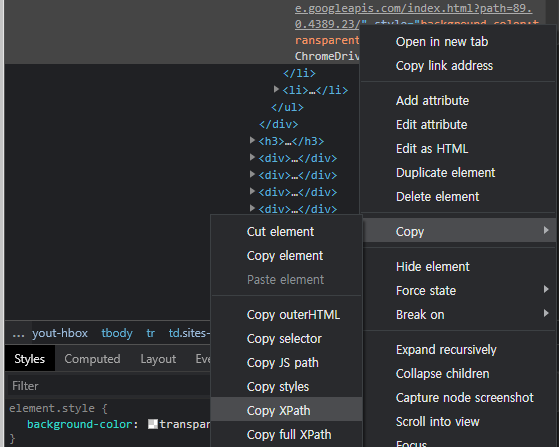
Task: Open the Computed tab
Action: point(92,359)
